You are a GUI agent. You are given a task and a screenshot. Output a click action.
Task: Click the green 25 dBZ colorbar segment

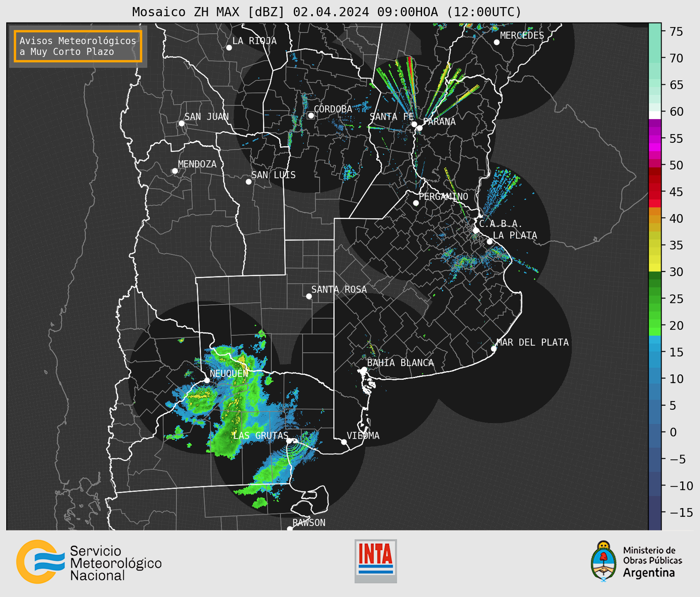655,299
